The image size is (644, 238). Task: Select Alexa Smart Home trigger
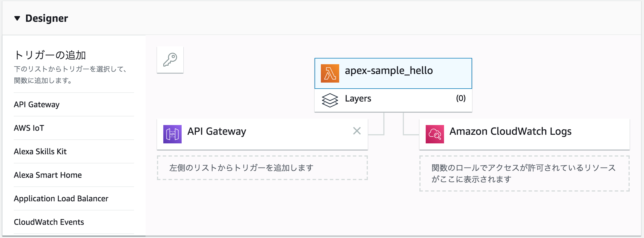pyautogui.click(x=48, y=175)
